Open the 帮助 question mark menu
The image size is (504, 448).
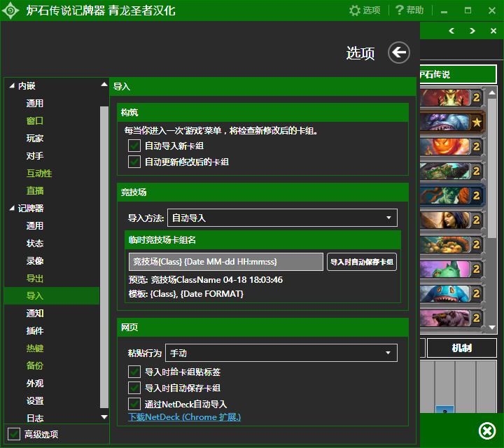409,10
